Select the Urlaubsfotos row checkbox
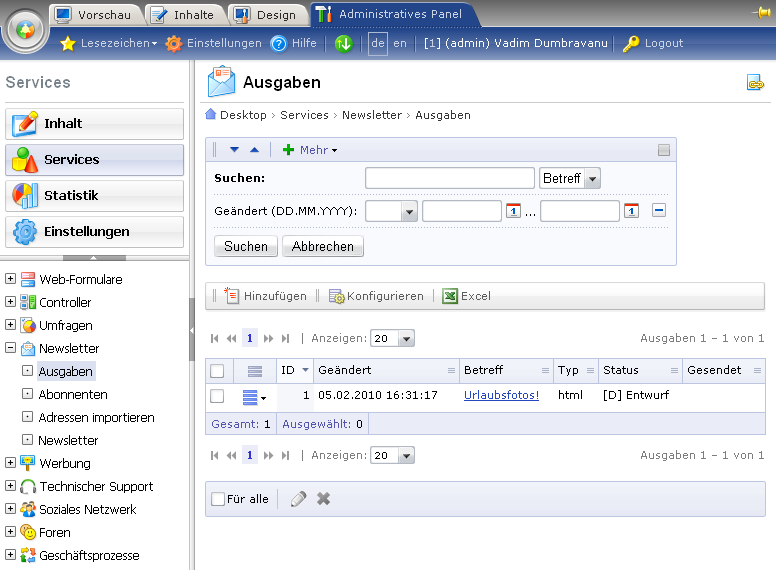Screen dimensions: 776x570 click(217, 396)
